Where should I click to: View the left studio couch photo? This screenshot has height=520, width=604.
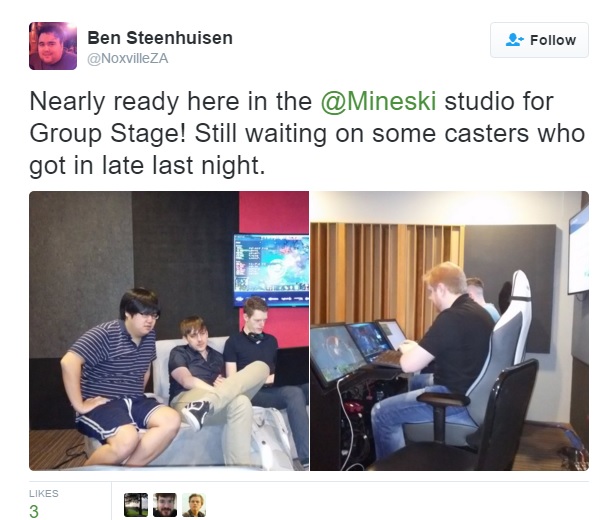[169, 330]
